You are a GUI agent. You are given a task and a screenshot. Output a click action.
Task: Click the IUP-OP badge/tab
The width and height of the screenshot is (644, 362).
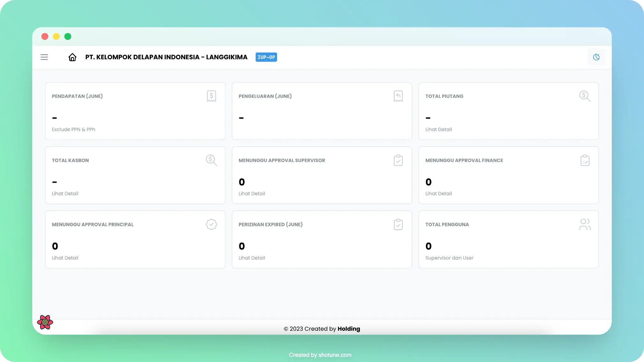tap(266, 57)
